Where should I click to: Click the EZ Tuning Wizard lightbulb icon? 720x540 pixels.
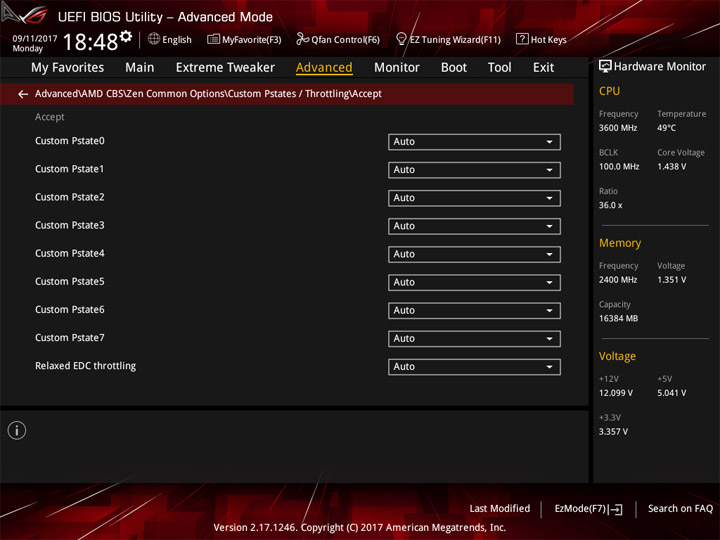click(401, 39)
